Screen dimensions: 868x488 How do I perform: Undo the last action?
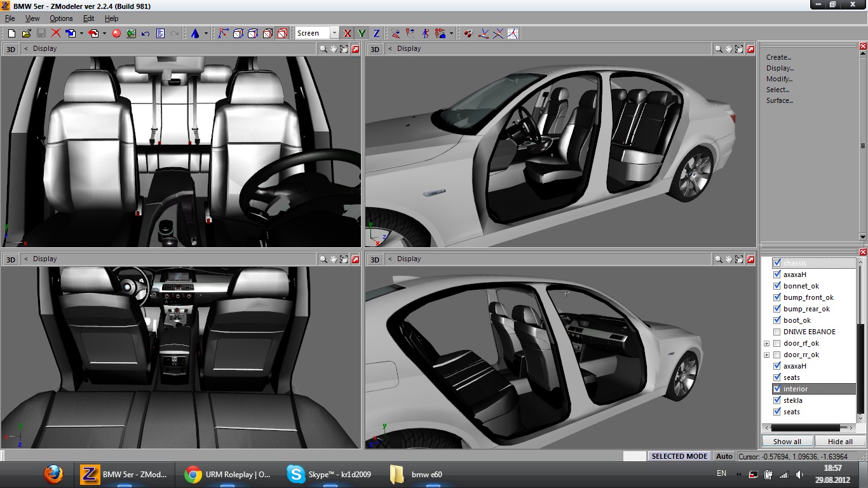coord(145,33)
